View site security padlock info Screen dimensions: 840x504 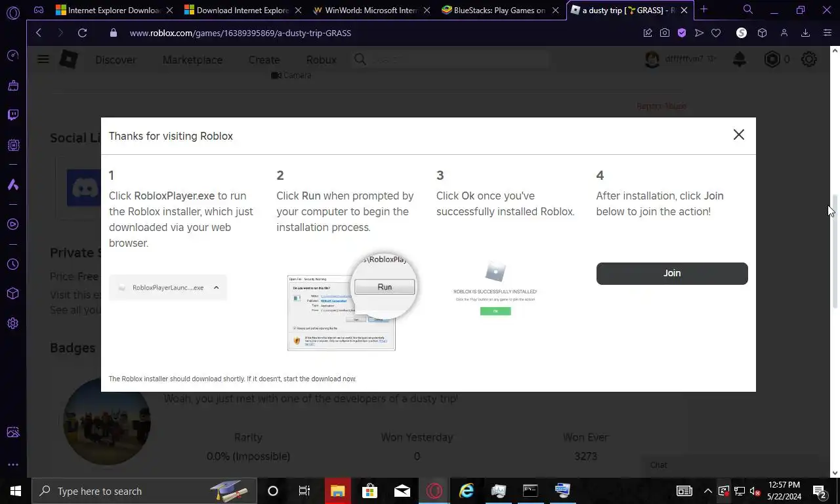(114, 33)
